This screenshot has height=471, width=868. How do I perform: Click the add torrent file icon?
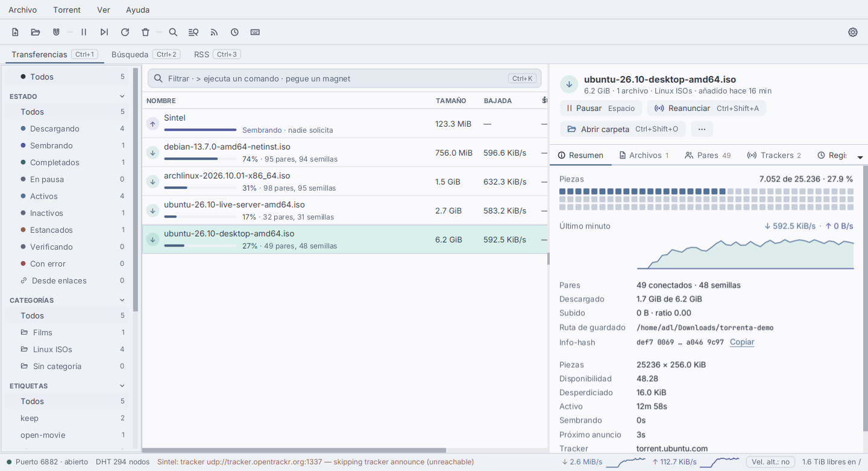pyautogui.click(x=16, y=32)
